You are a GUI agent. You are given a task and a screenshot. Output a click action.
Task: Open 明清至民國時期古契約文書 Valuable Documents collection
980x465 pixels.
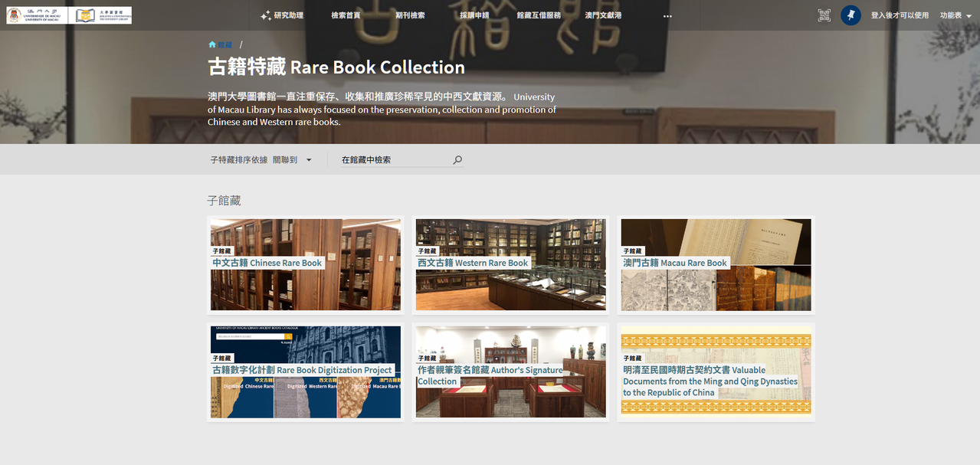pos(716,372)
